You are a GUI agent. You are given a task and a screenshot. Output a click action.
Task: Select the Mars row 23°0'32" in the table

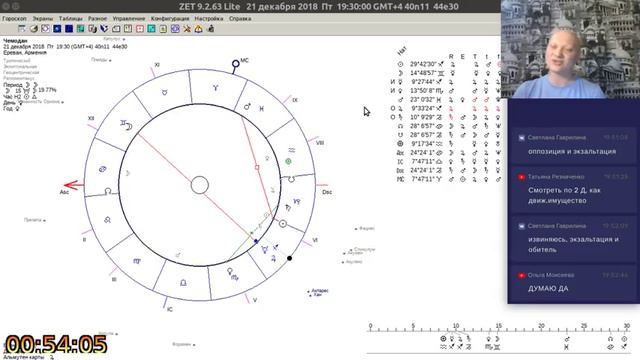coord(448,100)
